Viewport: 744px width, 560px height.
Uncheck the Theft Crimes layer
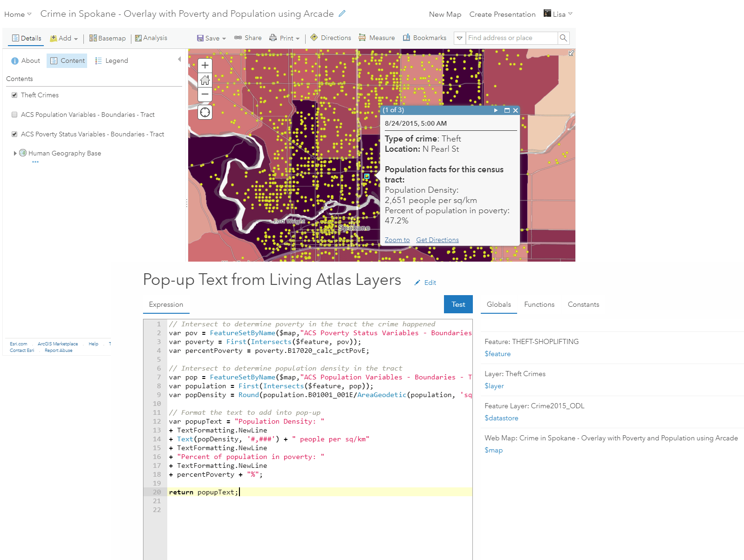click(14, 95)
